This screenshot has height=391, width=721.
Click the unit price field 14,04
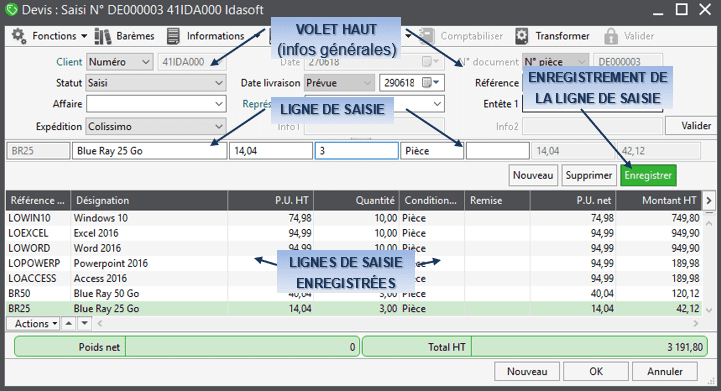coord(271,151)
